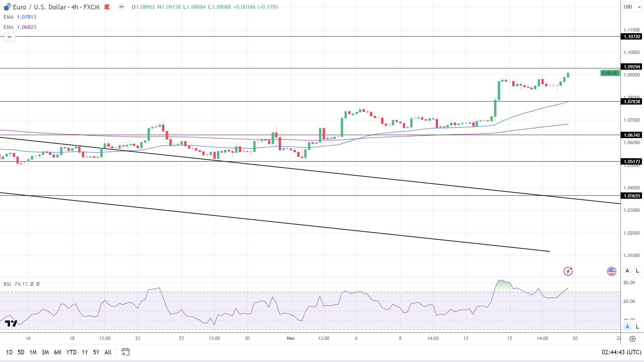644x362 pixels.
Task: Collapse the indicator legend with the chevron
Action: click(10, 37)
